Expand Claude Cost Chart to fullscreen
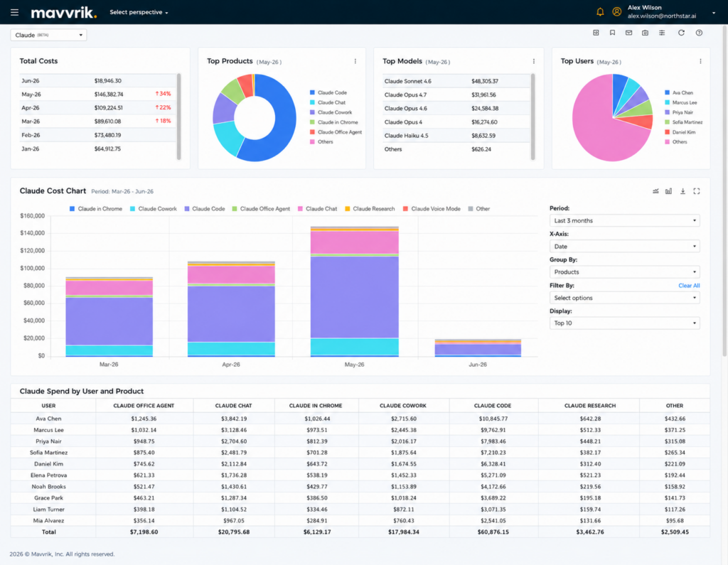 pos(697,191)
